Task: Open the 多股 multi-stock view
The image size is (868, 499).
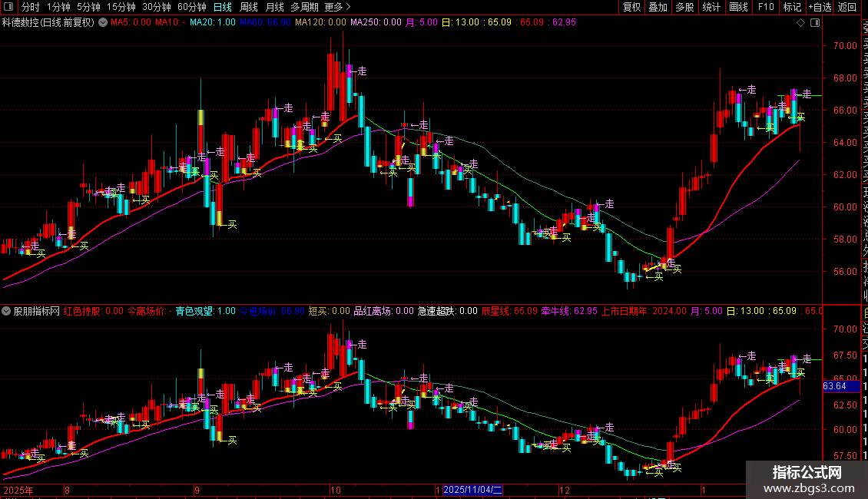Action: [x=684, y=7]
